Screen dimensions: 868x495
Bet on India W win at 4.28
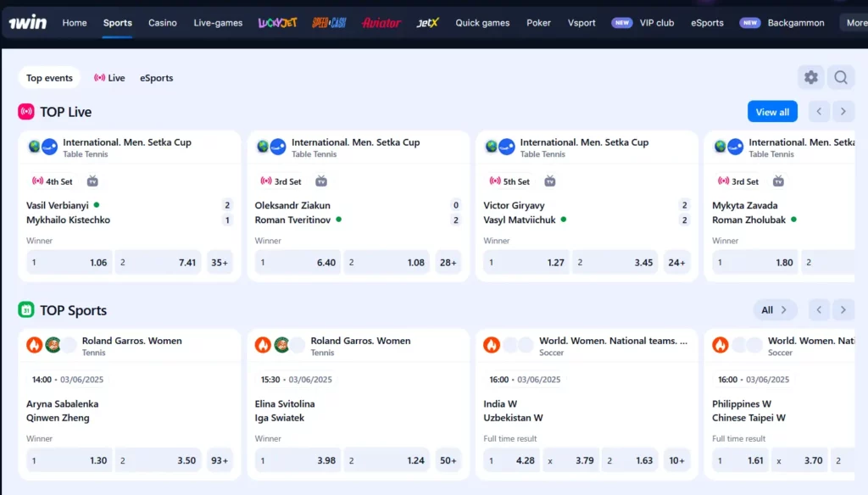pyautogui.click(x=511, y=460)
